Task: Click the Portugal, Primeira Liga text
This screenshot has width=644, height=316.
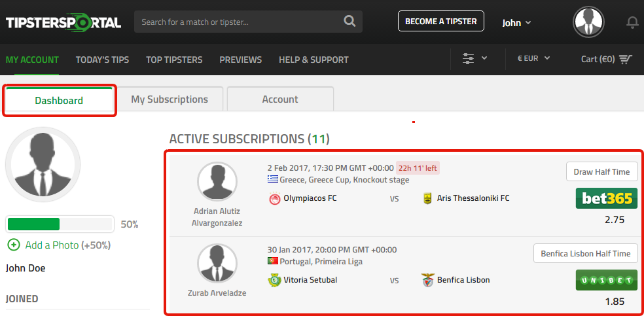Action: [321, 262]
